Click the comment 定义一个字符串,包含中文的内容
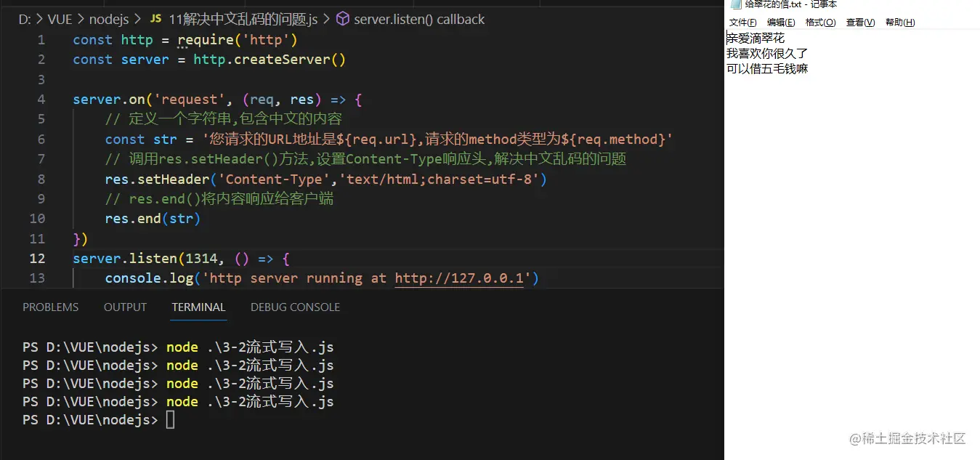Viewport: 980px width, 460px height. [x=223, y=119]
